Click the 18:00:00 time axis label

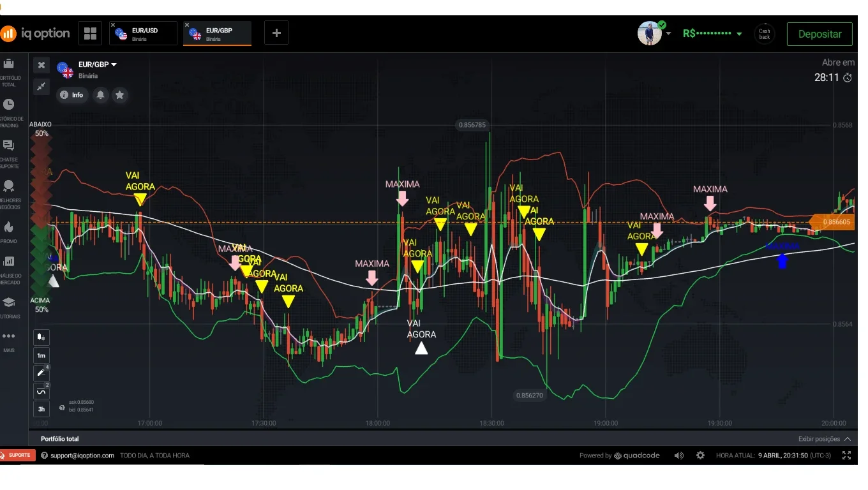(378, 423)
